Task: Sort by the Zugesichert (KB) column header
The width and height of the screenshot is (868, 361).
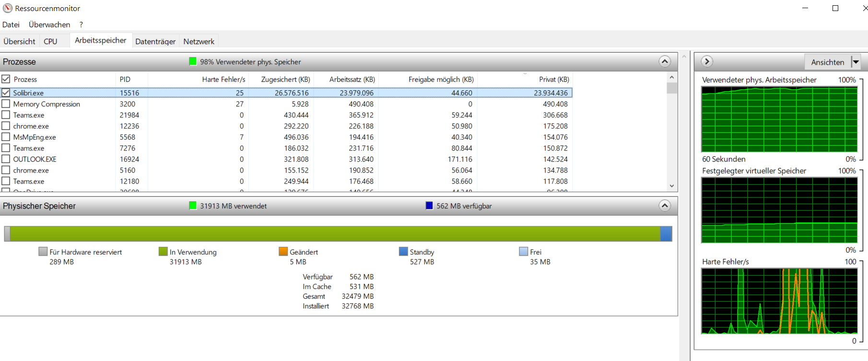Action: (282, 79)
